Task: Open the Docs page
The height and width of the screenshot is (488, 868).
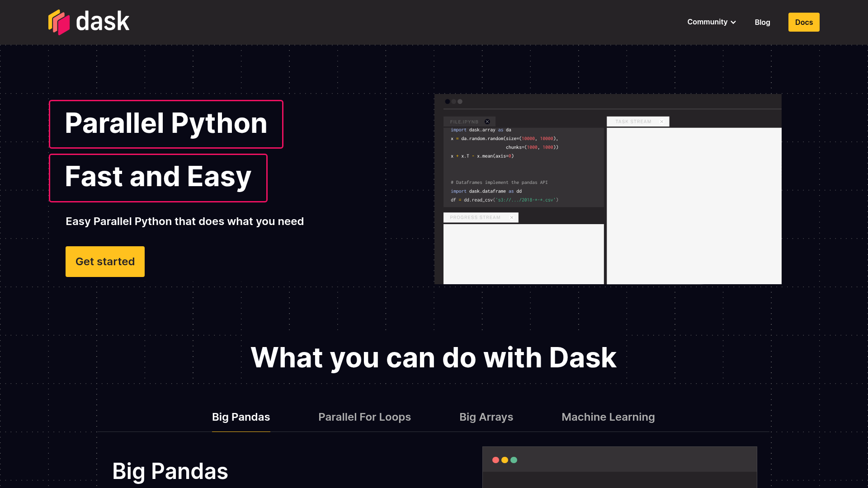Action: tap(803, 22)
